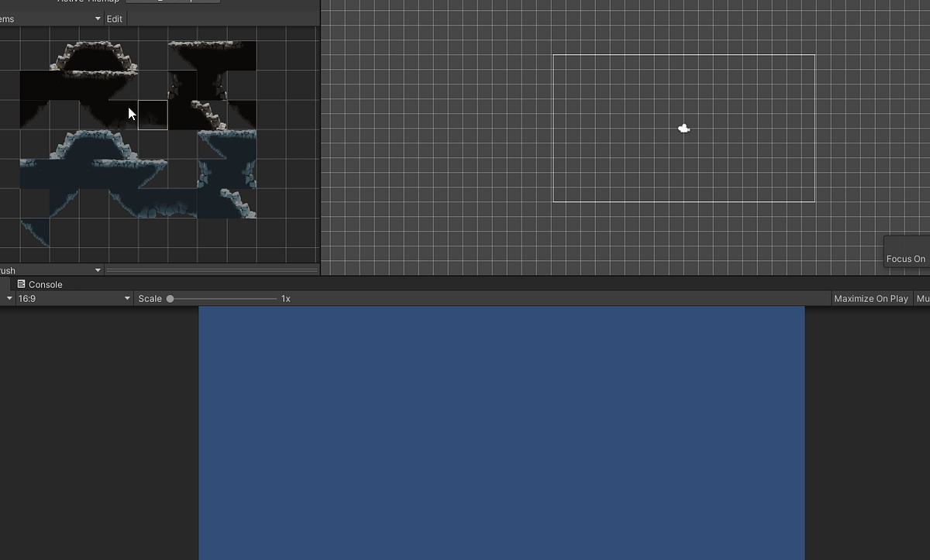
Task: Click the Focus On button in Scene view
Action: click(905, 258)
